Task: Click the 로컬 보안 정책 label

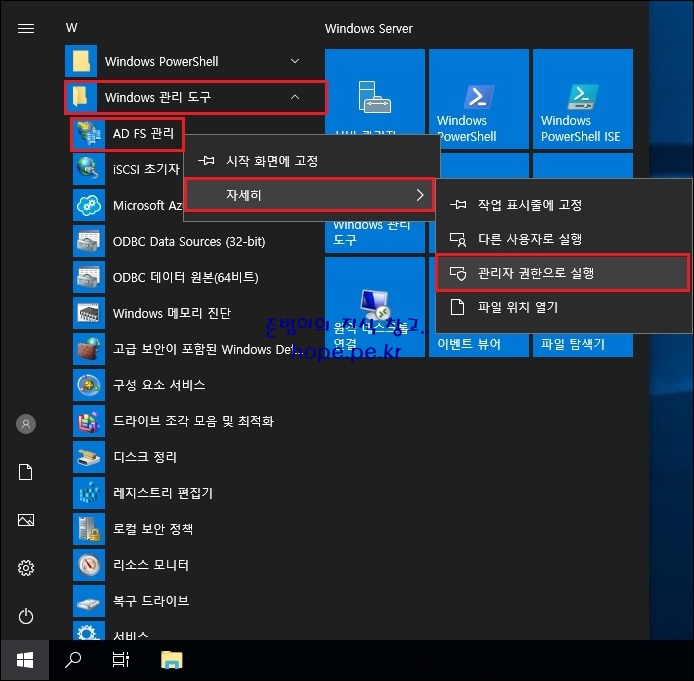Action: pos(153,529)
